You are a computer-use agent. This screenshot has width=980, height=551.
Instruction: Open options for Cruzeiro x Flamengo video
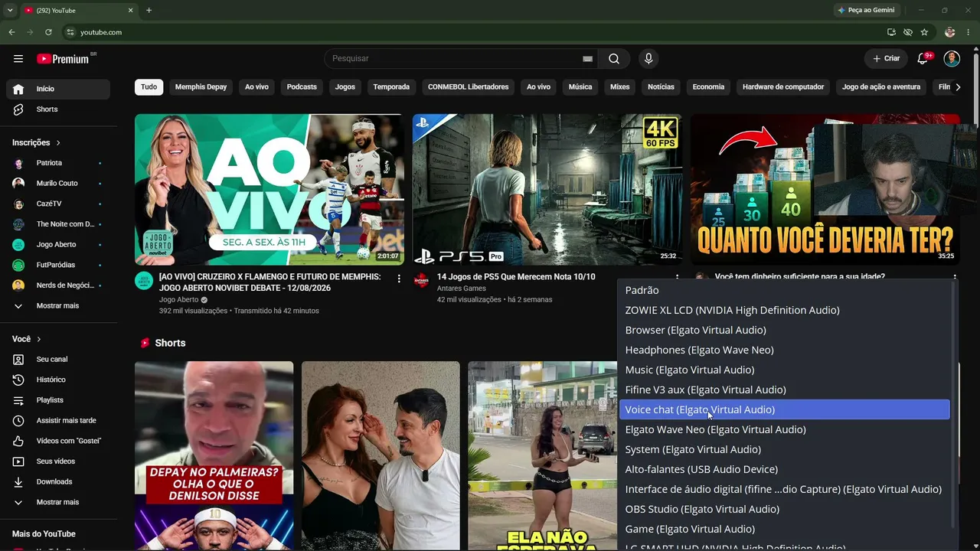[399, 279]
